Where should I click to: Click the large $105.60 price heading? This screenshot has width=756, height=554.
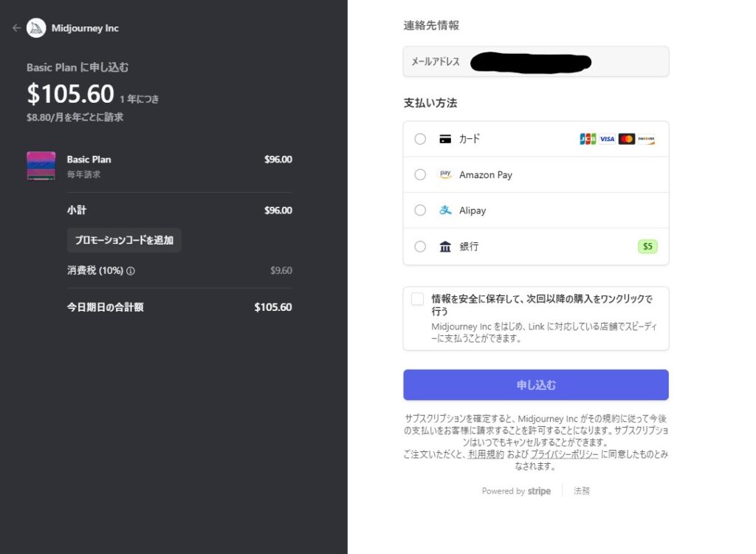[x=70, y=94]
